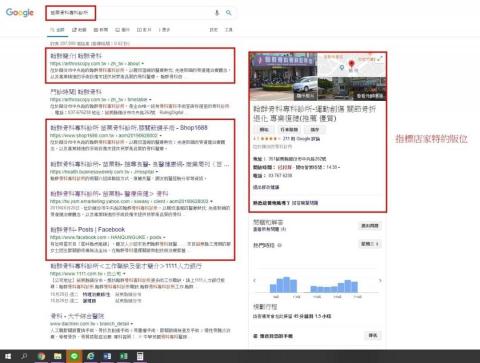
Task: Open the Windows Start menu
Action: tap(8, 356)
